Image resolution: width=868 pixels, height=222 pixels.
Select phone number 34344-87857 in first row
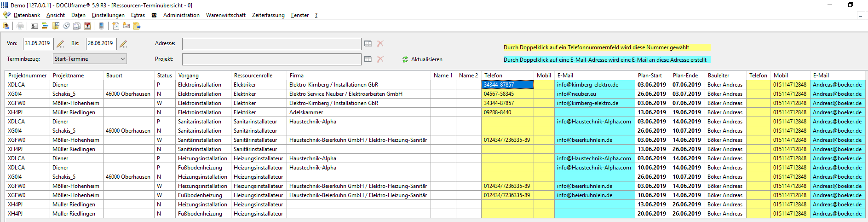click(507, 85)
